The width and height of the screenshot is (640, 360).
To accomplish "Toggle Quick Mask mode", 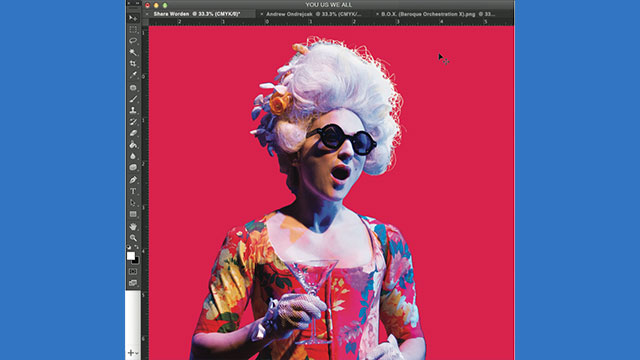I will pos(133,271).
